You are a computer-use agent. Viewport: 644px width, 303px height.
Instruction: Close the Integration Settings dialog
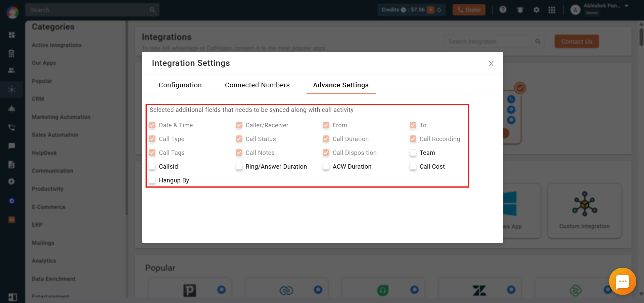click(491, 63)
